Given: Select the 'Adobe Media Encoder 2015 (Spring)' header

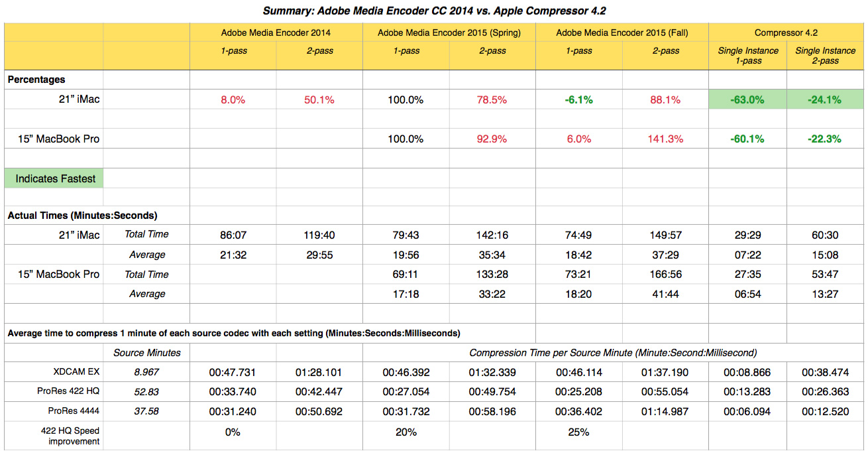Looking at the screenshot, I should click(449, 32).
